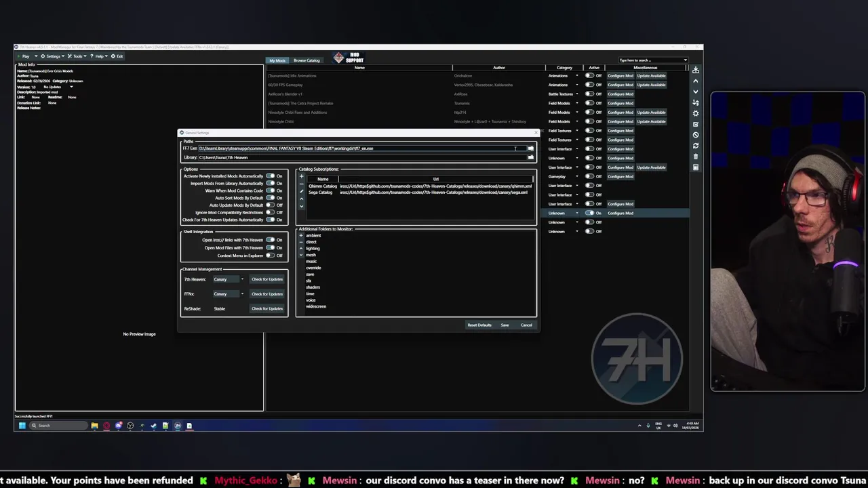
Task: Enable Auto Update Mods By Default
Action: [270, 205]
